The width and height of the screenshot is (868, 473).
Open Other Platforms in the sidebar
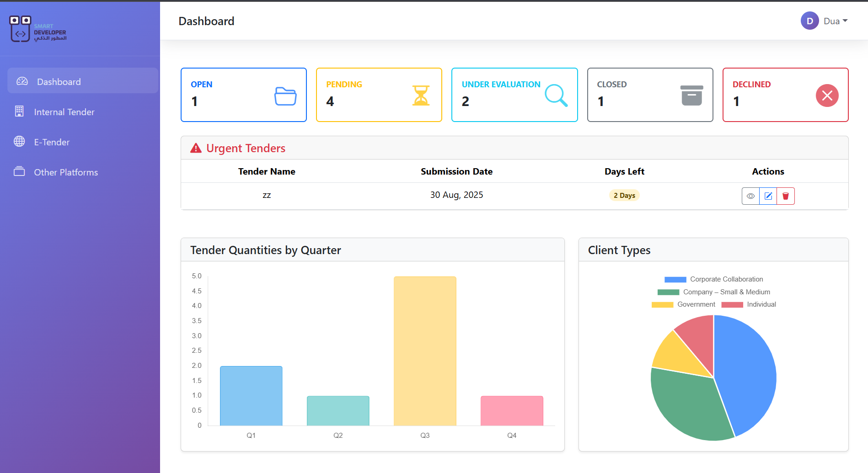pyautogui.click(x=83, y=172)
